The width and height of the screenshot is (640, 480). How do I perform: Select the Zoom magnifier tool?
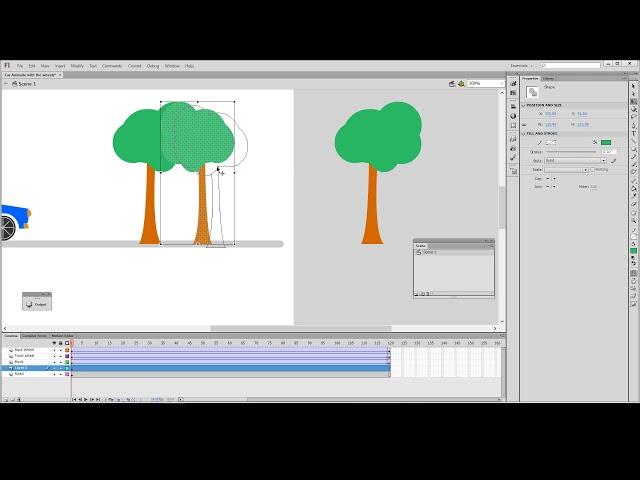[633, 220]
